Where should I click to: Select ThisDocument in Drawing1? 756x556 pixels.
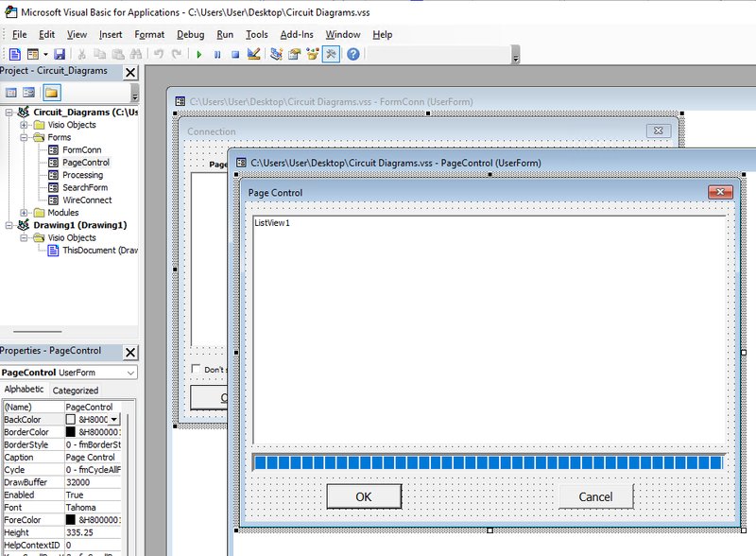coord(99,251)
